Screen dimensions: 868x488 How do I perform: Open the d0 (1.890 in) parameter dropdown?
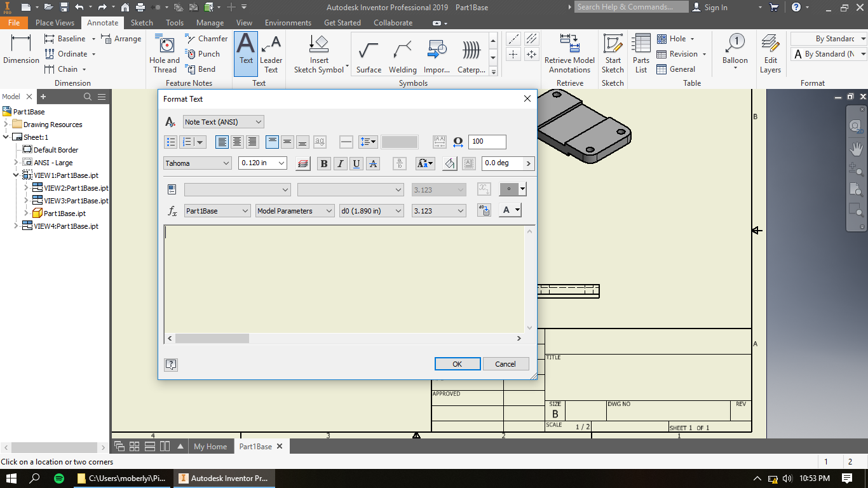point(372,210)
